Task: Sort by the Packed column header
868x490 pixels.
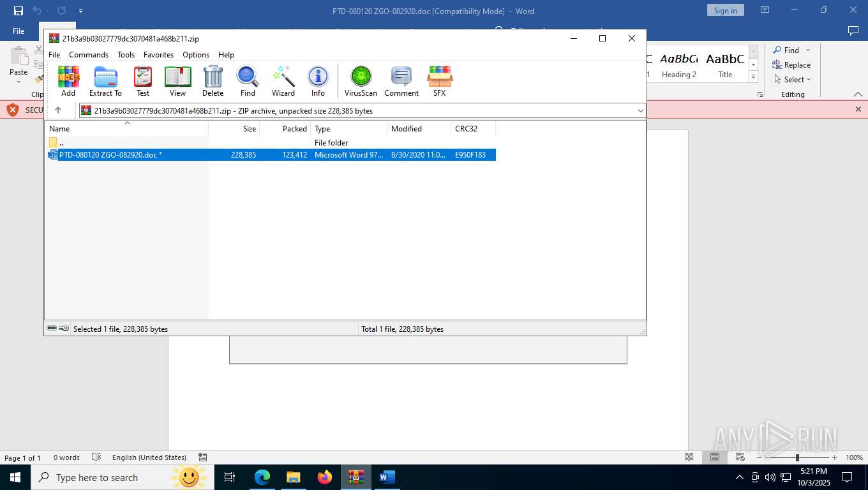Action: [285, 128]
